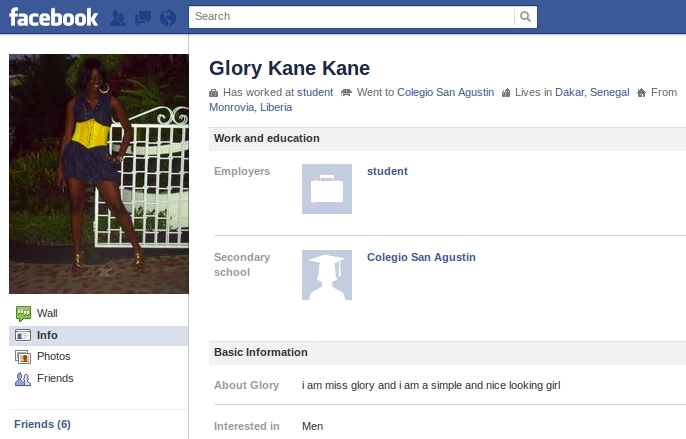Click the briefcase employer placeholder icon
This screenshot has width=686, height=439.
pyautogui.click(x=327, y=189)
